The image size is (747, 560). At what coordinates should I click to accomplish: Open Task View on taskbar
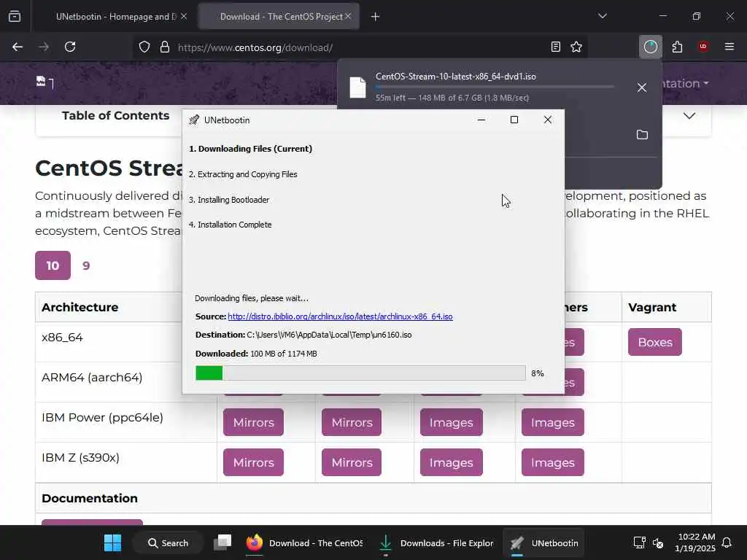222,542
